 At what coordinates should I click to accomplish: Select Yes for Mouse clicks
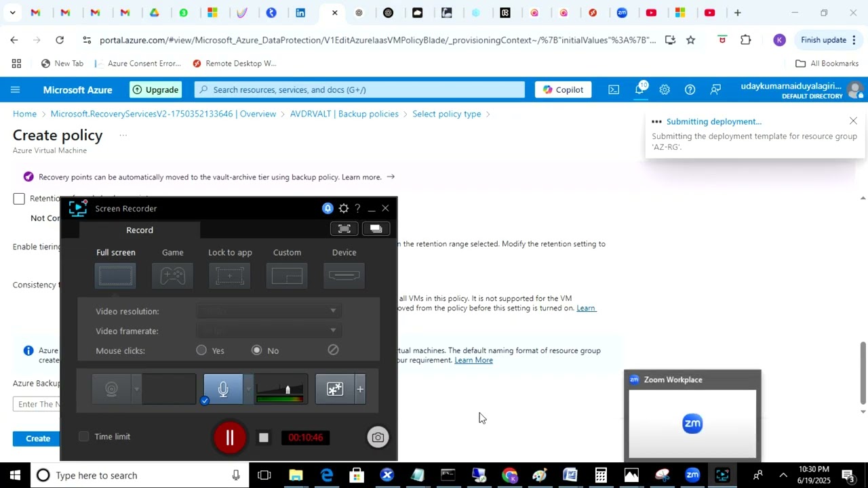pyautogui.click(x=201, y=350)
